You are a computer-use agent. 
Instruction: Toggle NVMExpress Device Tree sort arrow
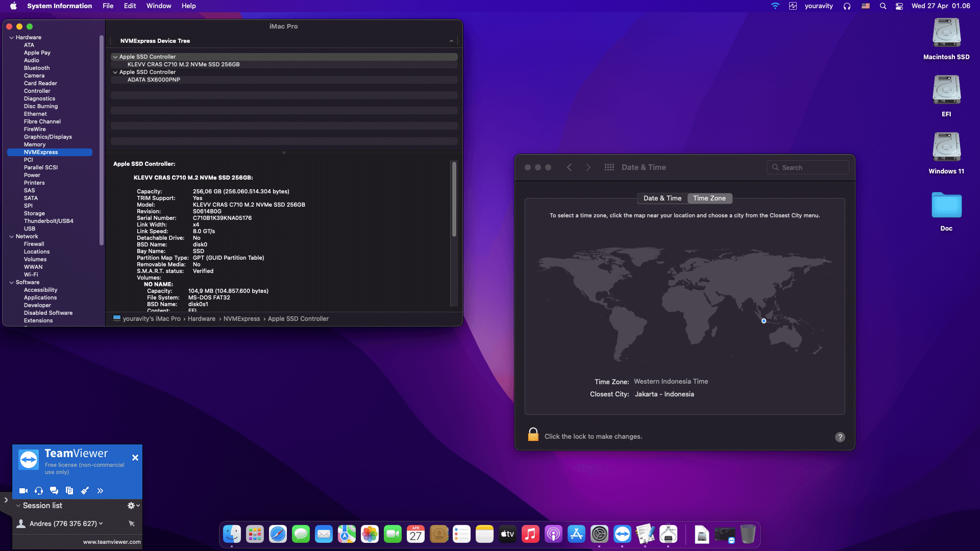tap(451, 41)
